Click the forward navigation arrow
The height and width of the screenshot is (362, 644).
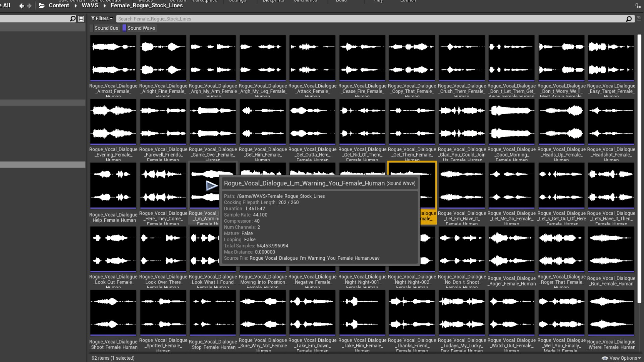(x=29, y=6)
